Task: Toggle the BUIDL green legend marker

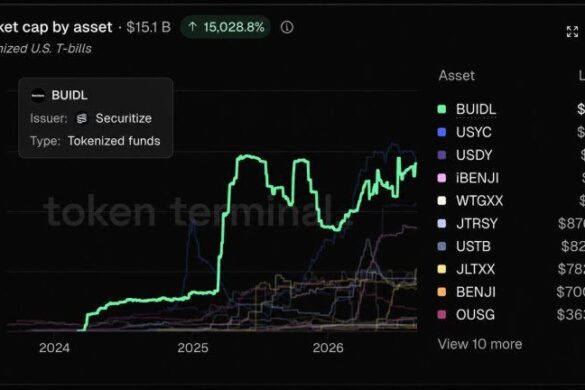Action: coord(441,109)
